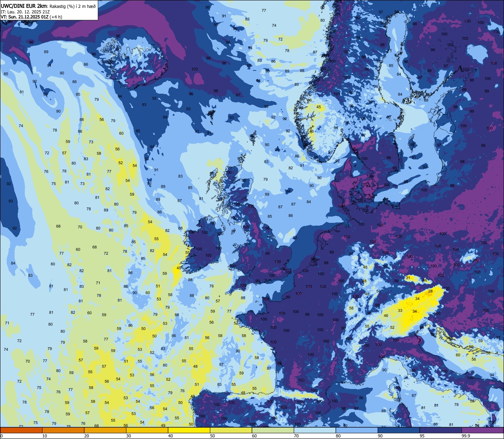Click the 10–20 % orange legend swatch
This screenshot has width=504, height=439.
pyautogui.click(x=63, y=430)
